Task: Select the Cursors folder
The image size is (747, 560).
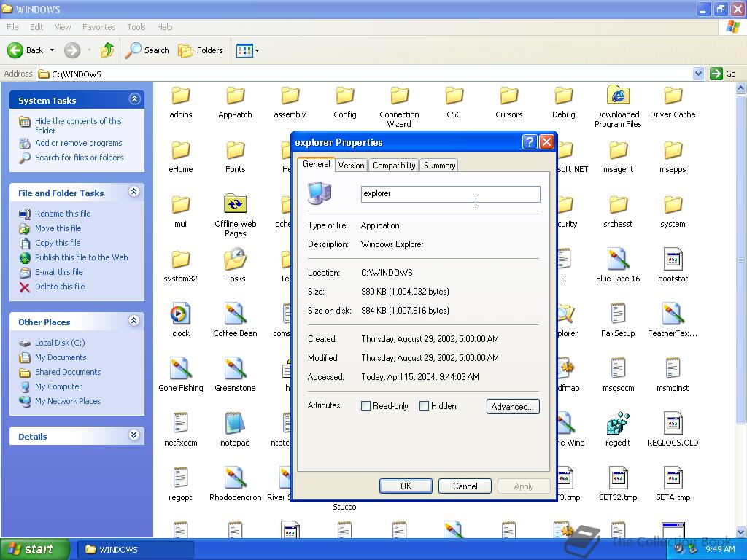Action: point(508,102)
